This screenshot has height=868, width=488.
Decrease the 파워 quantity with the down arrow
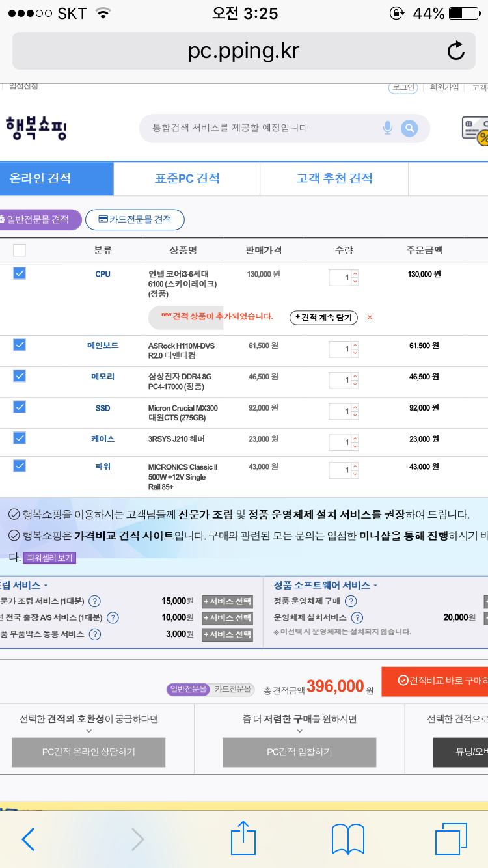click(x=355, y=474)
